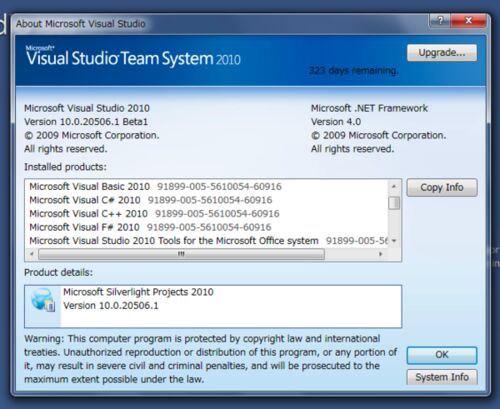This screenshot has width=500, height=409.
Task: Click the Microsoft .NET Framework label
Action: (369, 108)
